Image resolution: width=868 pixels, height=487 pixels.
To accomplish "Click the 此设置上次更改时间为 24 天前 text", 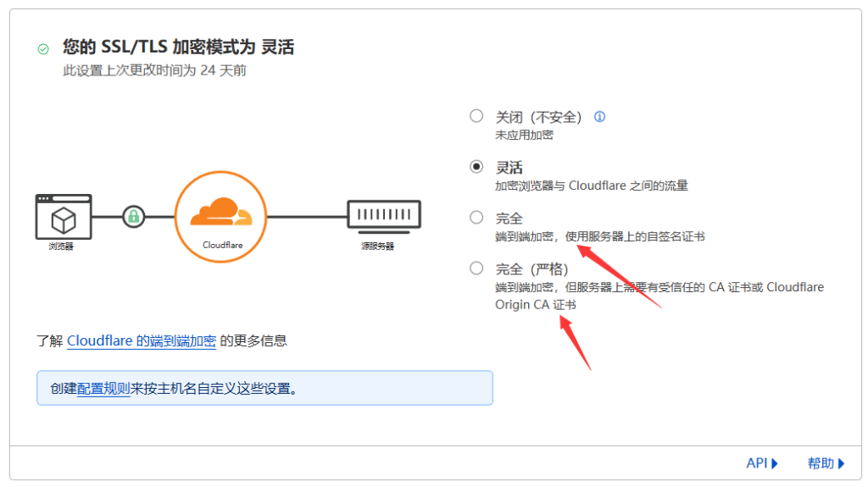I will pos(154,70).
